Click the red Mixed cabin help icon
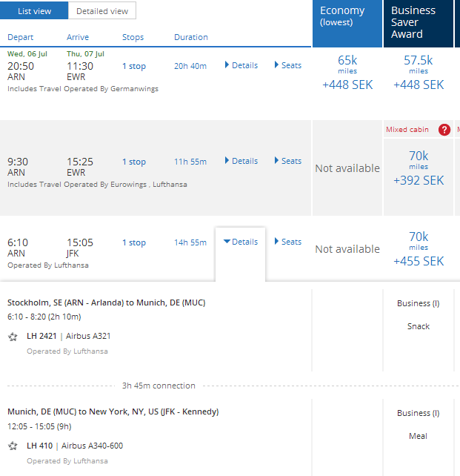460x476 pixels. pos(444,130)
